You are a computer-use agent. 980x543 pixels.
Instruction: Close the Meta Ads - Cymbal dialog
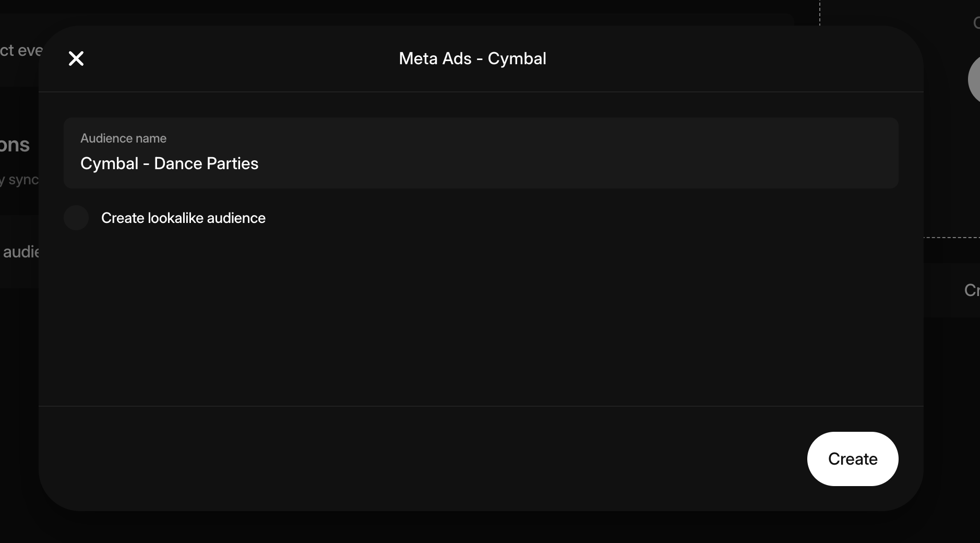click(76, 58)
